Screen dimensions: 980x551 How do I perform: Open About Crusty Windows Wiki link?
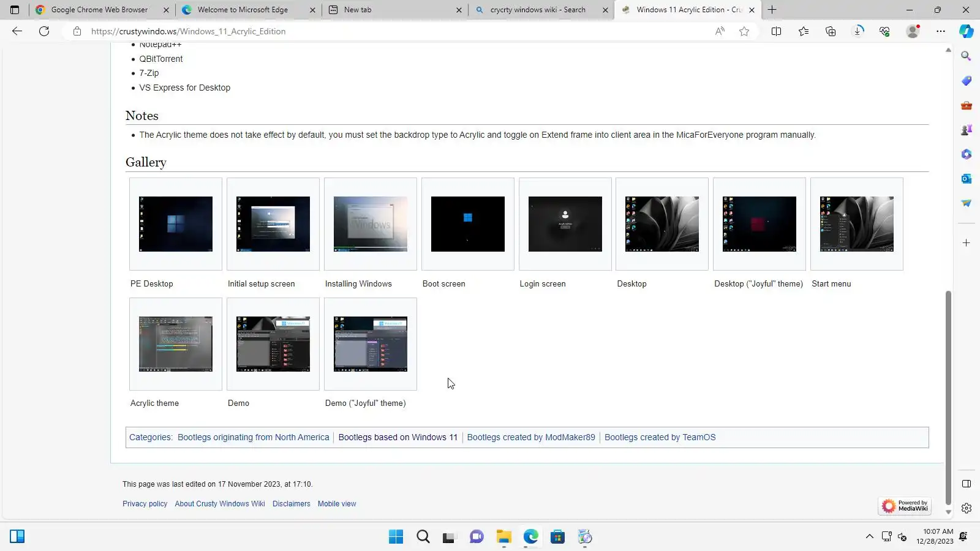point(220,504)
